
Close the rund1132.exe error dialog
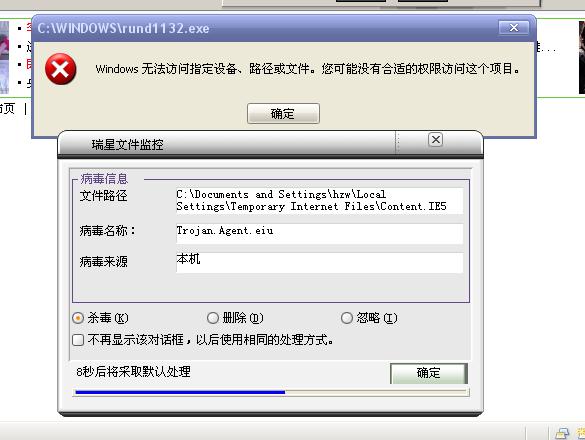513,28
